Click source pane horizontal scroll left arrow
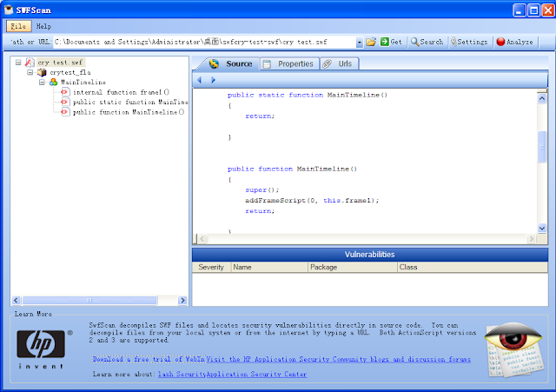 202,239
